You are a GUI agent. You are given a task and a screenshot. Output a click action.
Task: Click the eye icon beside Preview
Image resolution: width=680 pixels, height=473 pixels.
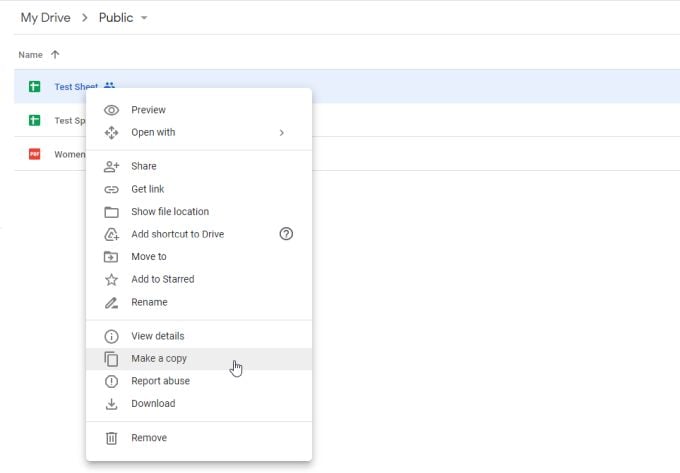[x=112, y=110]
